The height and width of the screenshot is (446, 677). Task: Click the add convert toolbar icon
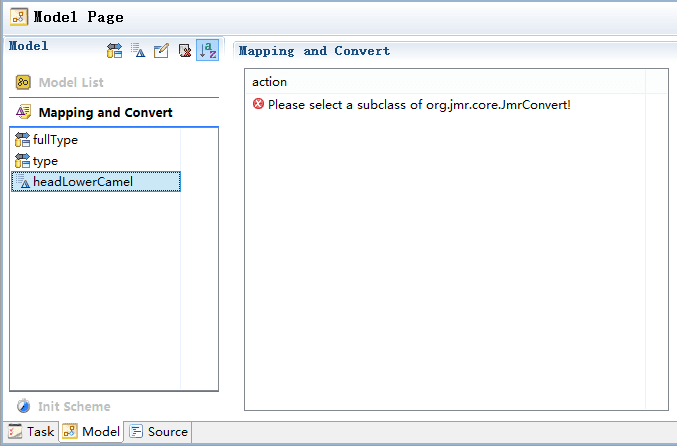click(138, 51)
